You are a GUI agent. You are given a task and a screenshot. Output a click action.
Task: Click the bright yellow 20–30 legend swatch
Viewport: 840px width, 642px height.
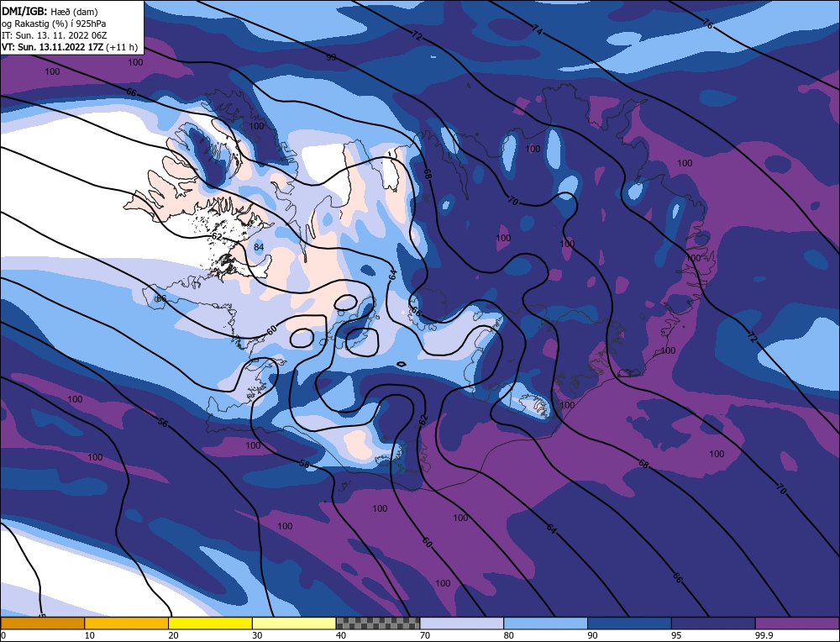coord(210,624)
